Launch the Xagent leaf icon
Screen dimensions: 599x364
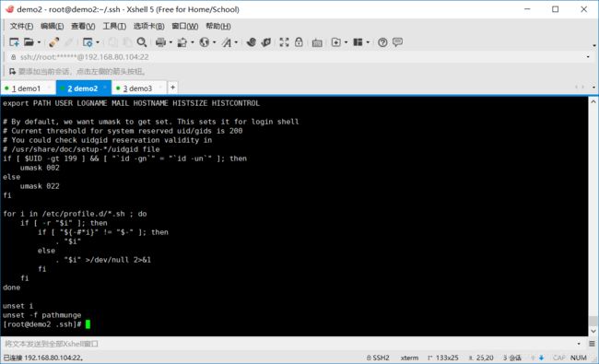pyautogui.click(x=266, y=42)
